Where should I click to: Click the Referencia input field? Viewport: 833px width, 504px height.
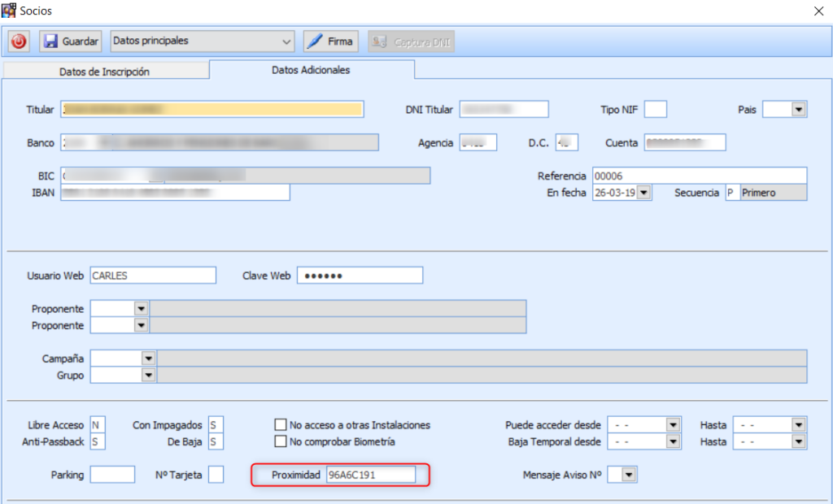point(699,176)
